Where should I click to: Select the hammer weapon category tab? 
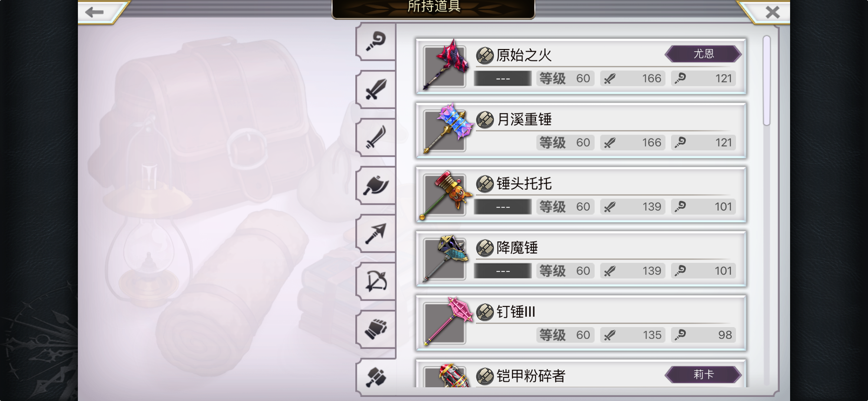coord(376,377)
